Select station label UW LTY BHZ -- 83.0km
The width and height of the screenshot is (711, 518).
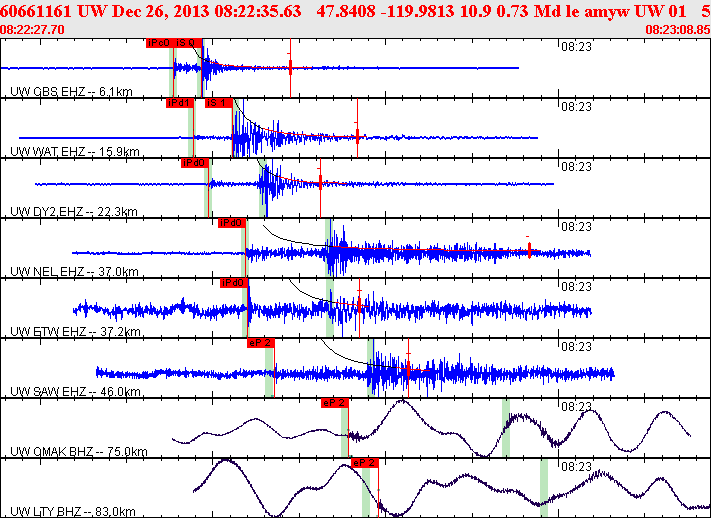click(73, 511)
